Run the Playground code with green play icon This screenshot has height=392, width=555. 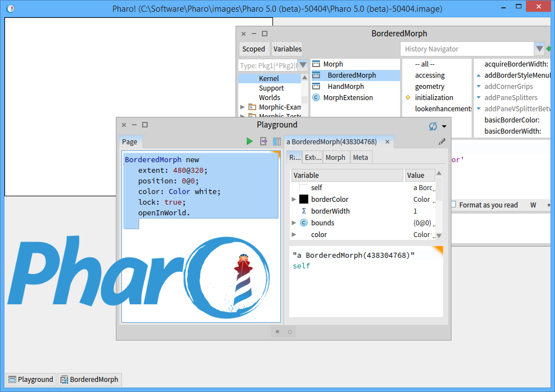(x=250, y=141)
